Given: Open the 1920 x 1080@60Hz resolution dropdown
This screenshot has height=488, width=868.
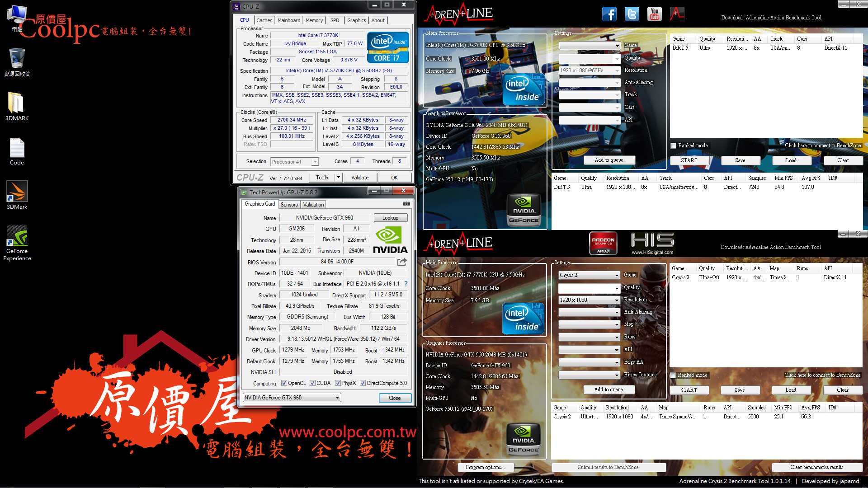Looking at the screenshot, I should (590, 70).
